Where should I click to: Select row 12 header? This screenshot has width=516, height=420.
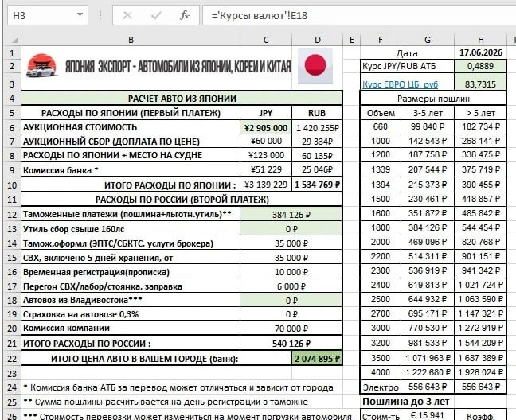(12, 215)
